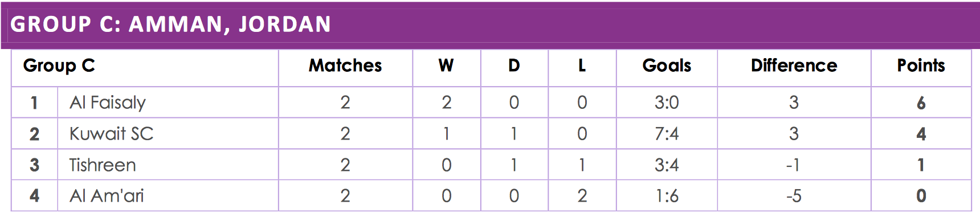Click the Group C: Amman, Jordan title banner
This screenshot has width=980, height=221.
[490, 24]
